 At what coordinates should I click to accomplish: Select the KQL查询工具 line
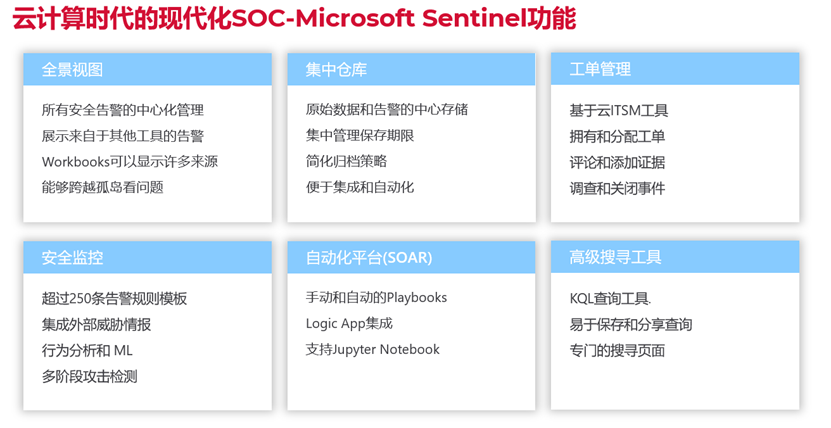[x=610, y=299]
